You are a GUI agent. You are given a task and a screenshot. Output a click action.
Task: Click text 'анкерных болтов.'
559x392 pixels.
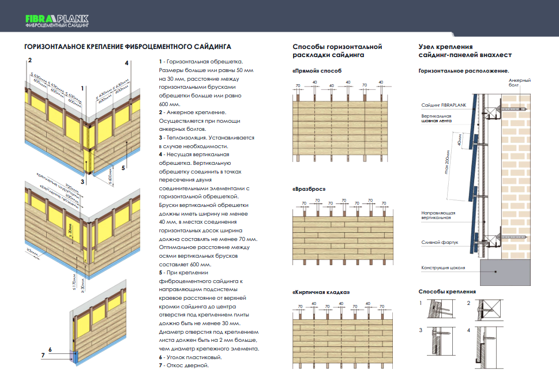182,129
